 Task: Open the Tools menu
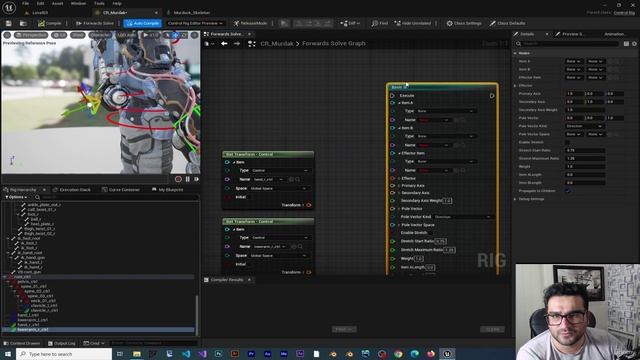99,3
